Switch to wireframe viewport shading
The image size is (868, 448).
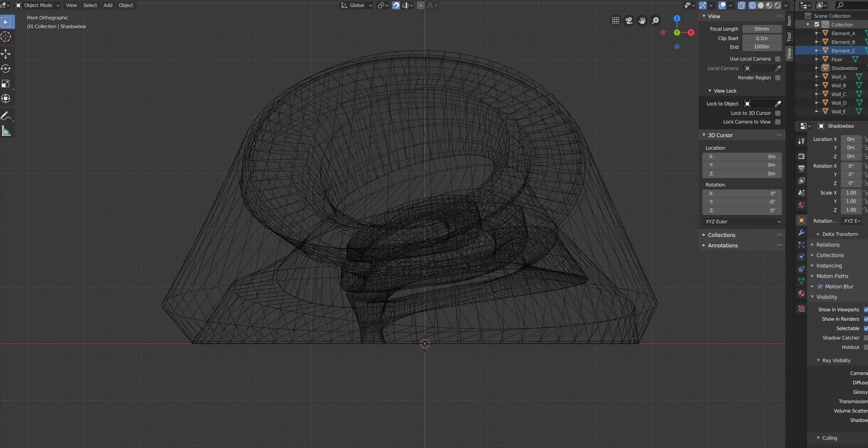(x=752, y=5)
